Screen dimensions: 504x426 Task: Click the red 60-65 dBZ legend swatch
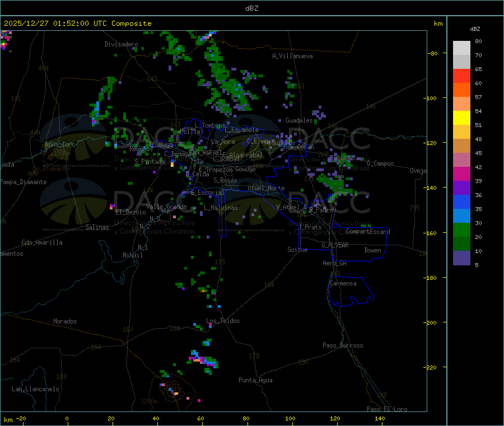coord(461,76)
